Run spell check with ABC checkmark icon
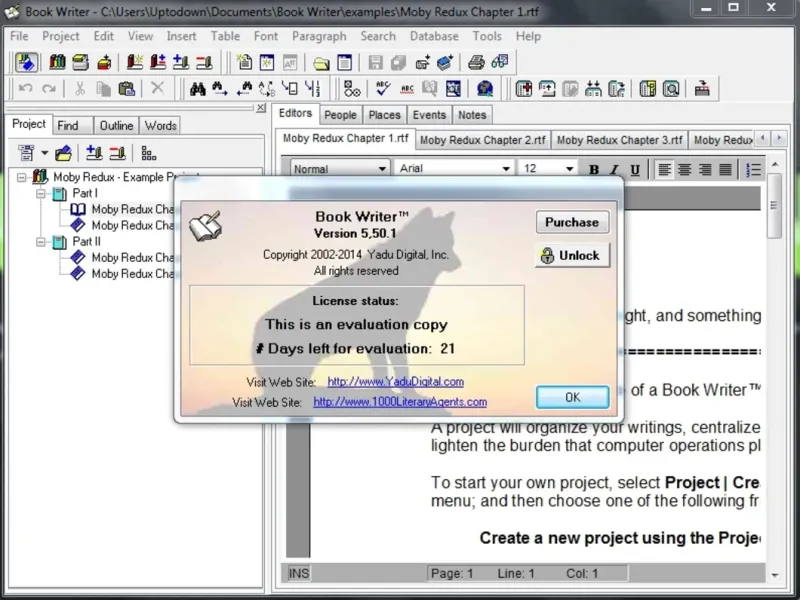800x600 pixels. 383,89
